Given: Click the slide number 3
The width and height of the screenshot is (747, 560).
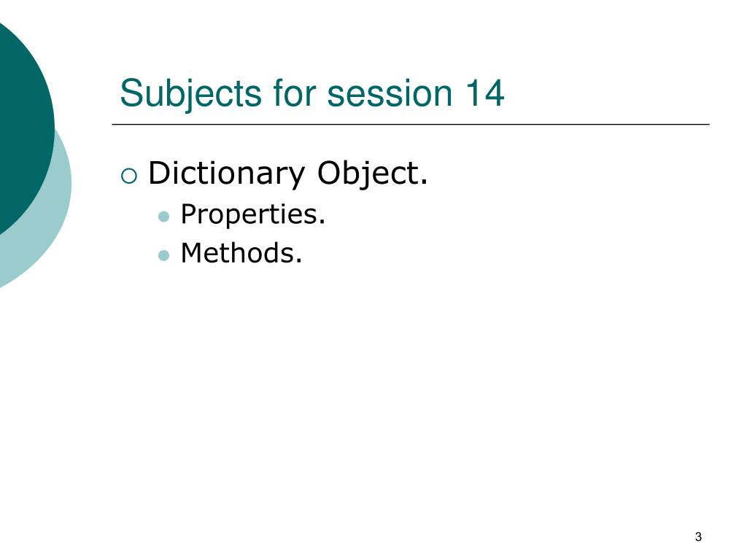Looking at the screenshot, I should click(698, 537).
